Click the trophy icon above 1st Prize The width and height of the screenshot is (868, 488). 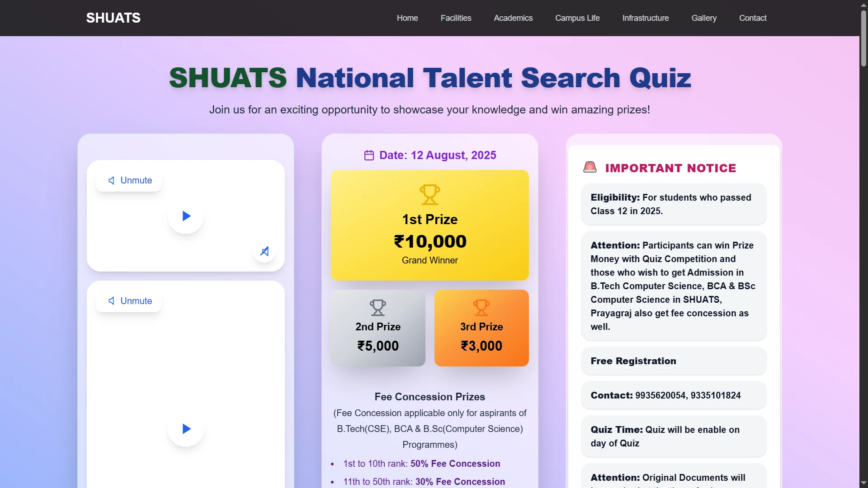(x=429, y=194)
